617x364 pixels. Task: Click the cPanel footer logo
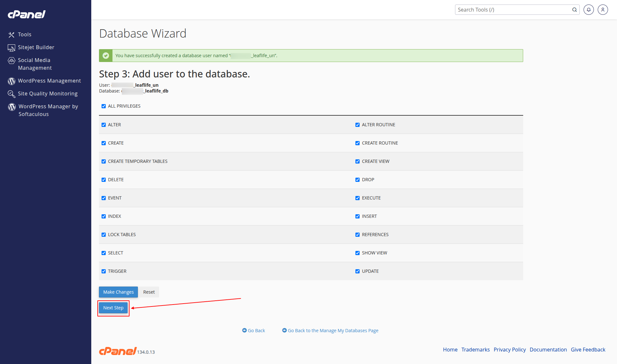click(x=118, y=351)
